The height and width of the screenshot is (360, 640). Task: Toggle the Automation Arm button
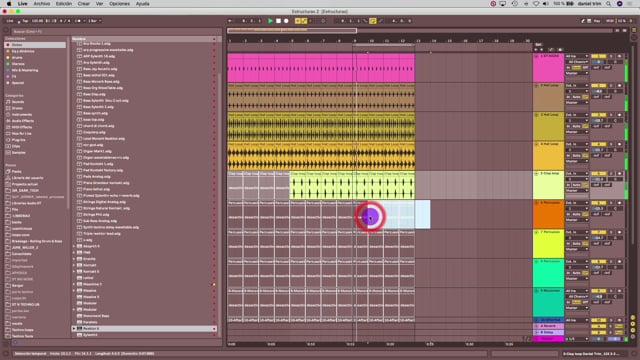click(x=304, y=21)
